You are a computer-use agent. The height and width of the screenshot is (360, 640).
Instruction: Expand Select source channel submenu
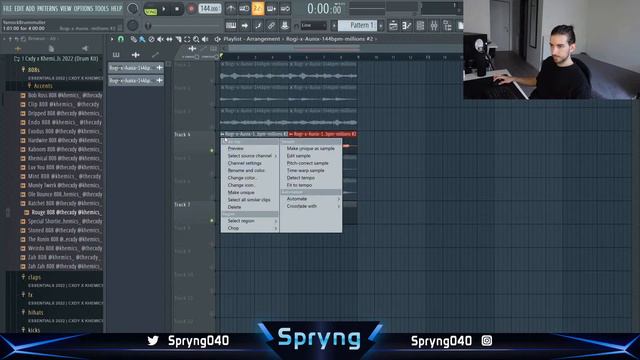[x=249, y=156]
